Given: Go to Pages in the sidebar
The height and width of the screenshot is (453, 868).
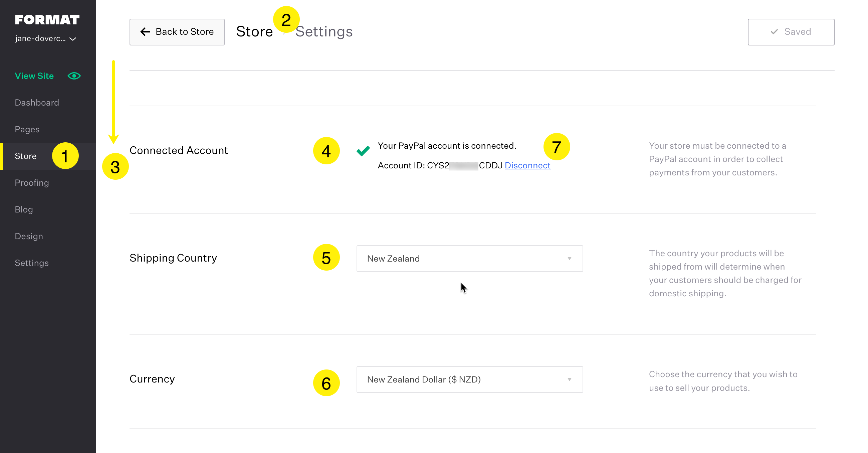Looking at the screenshot, I should pos(27,130).
